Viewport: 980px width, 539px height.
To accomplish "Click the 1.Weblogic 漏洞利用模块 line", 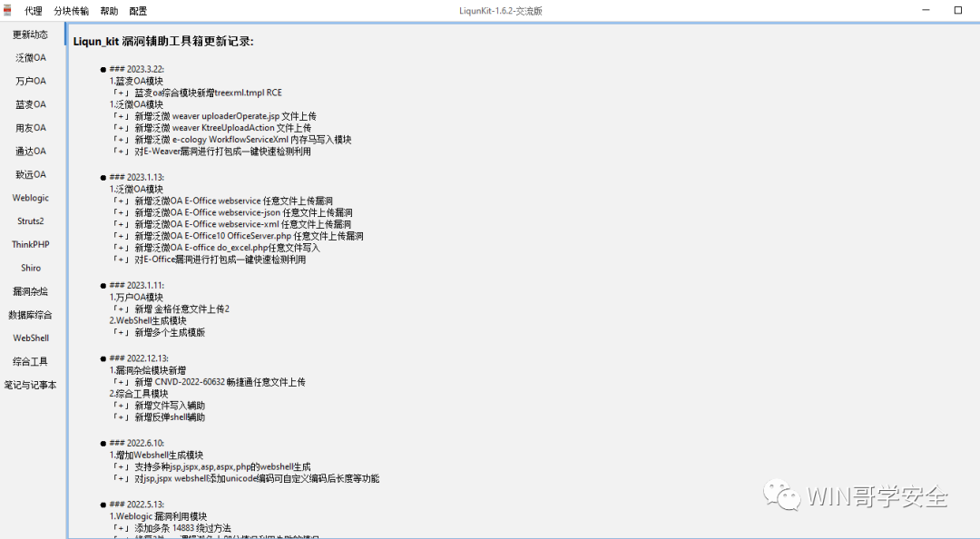I will click(158, 516).
